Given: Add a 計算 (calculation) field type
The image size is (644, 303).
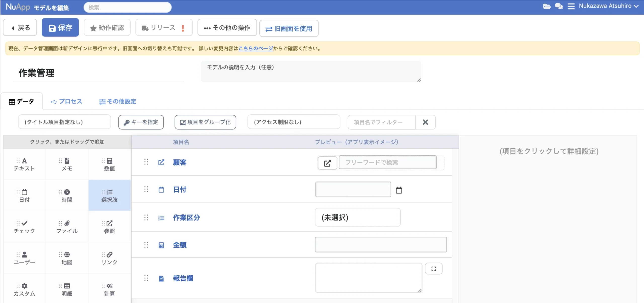Looking at the screenshot, I should point(109,289).
